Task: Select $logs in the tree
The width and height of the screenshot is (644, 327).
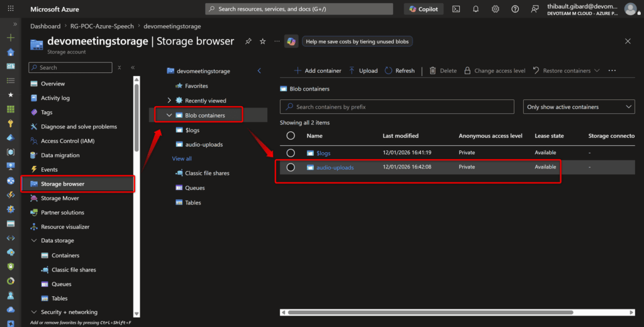Action: pyautogui.click(x=192, y=130)
